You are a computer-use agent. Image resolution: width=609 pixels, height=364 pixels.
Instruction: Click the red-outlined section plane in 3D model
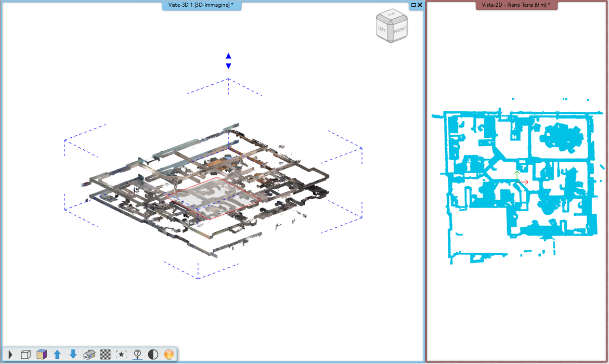click(214, 198)
